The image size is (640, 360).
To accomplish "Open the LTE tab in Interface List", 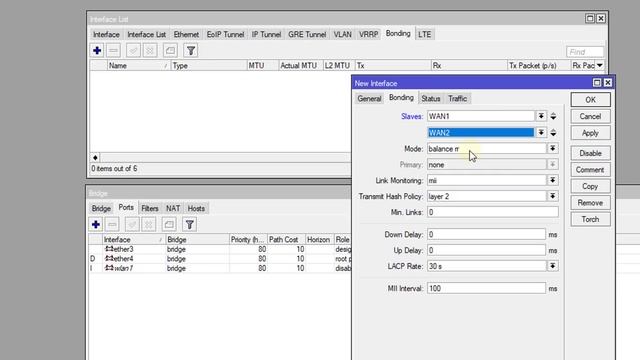I will (424, 35).
